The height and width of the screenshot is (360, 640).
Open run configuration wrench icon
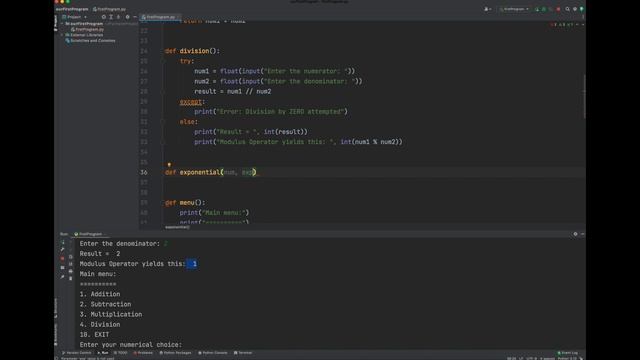tap(62, 249)
